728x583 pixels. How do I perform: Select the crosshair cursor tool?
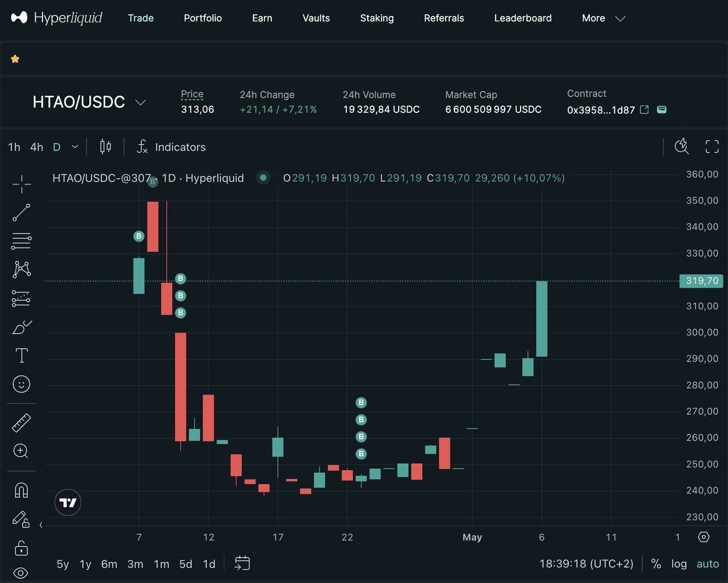point(22,184)
